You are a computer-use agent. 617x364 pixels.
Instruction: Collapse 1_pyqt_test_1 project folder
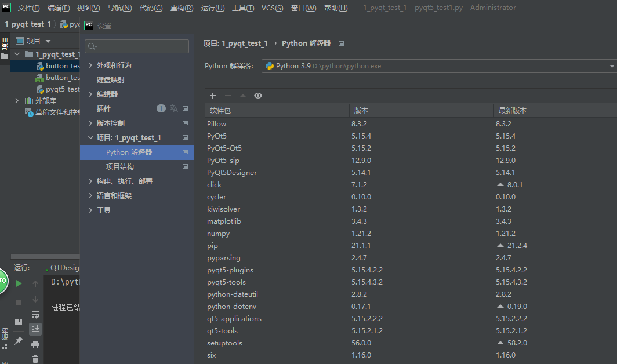(x=17, y=54)
